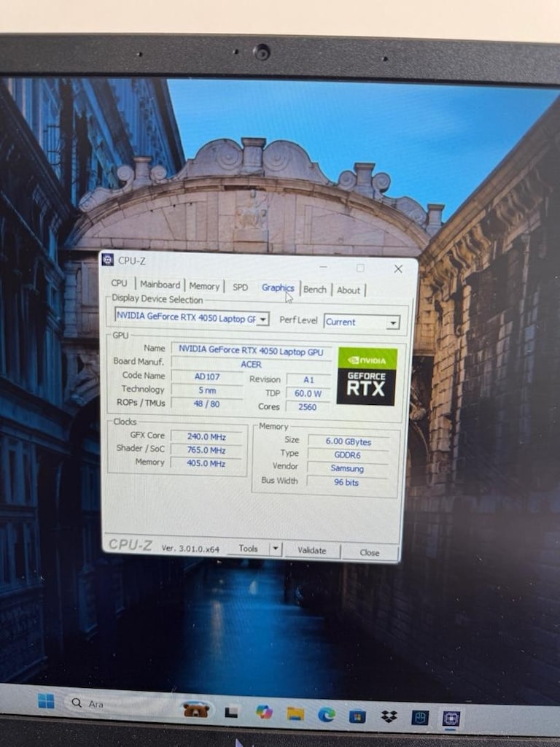The height and width of the screenshot is (747, 560).
Task: Click the Validate button
Action: pyautogui.click(x=312, y=550)
